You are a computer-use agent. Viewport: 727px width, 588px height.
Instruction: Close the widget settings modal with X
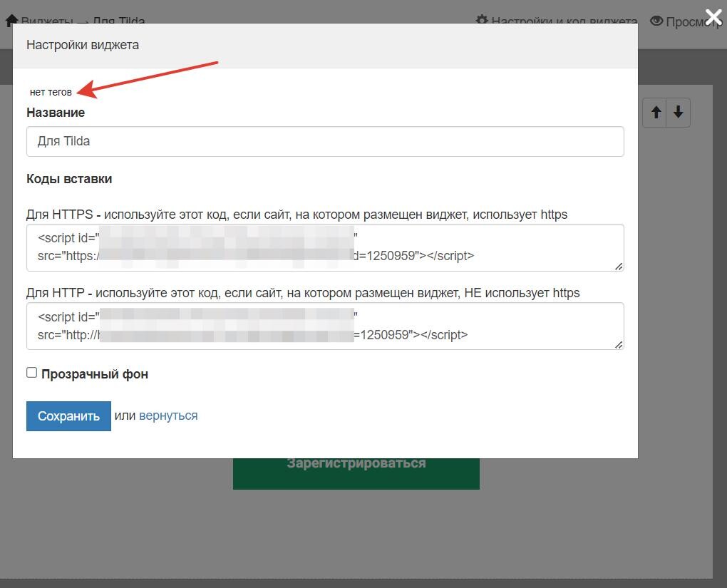point(713,18)
